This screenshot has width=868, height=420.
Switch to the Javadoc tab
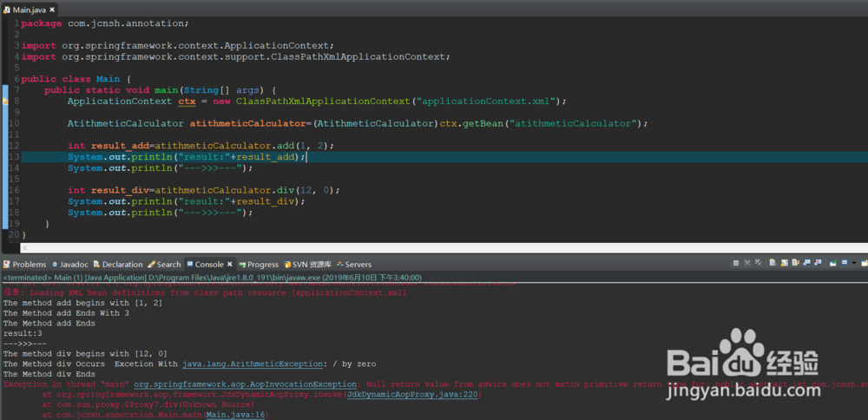coord(70,265)
